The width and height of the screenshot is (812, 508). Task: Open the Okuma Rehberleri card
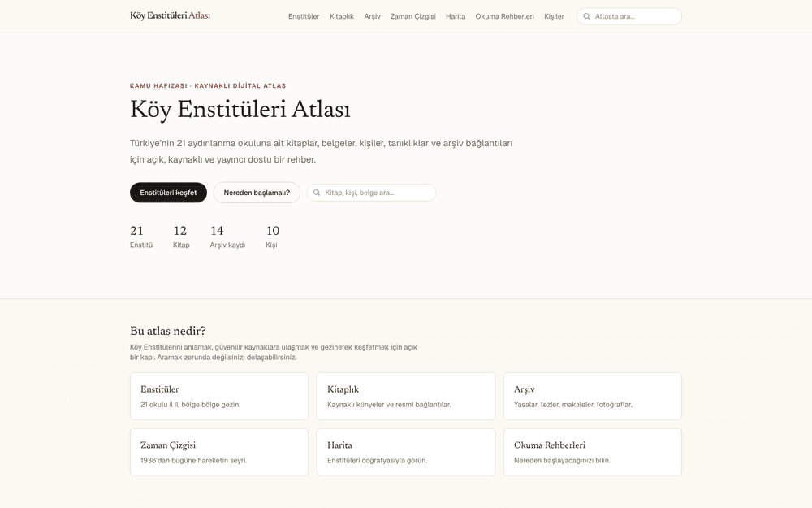pos(593,452)
